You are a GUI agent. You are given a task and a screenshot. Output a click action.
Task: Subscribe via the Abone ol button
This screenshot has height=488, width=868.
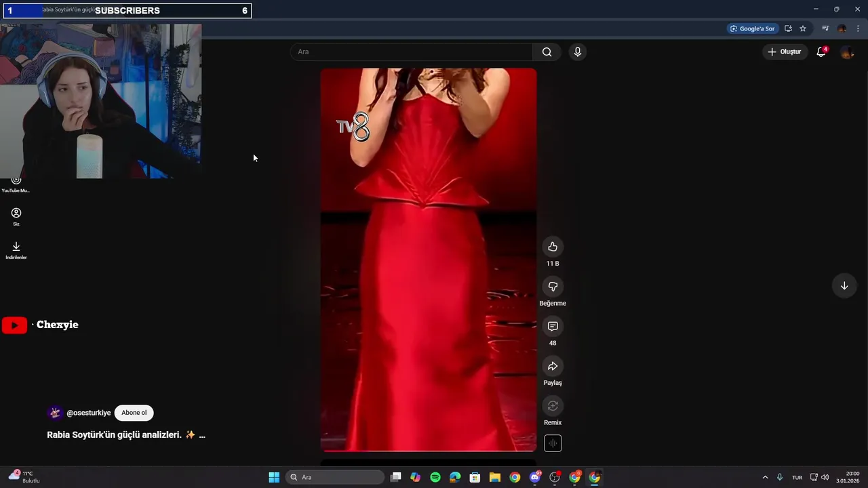(134, 413)
